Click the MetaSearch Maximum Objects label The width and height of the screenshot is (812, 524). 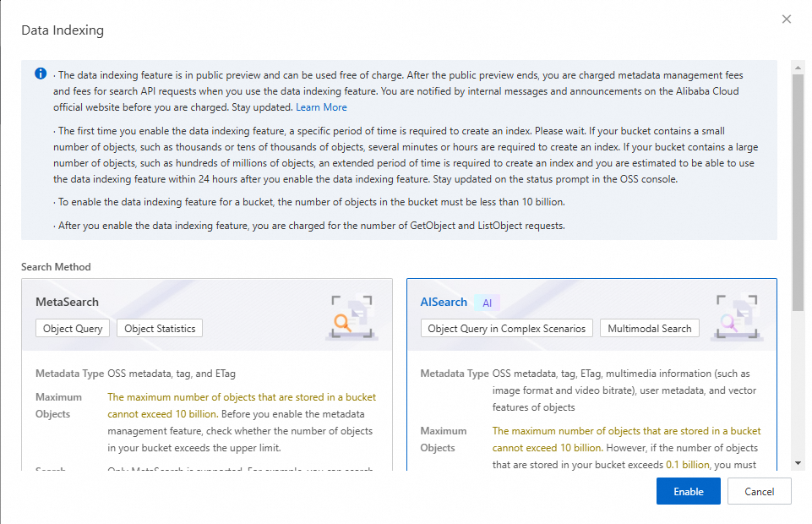click(58, 406)
